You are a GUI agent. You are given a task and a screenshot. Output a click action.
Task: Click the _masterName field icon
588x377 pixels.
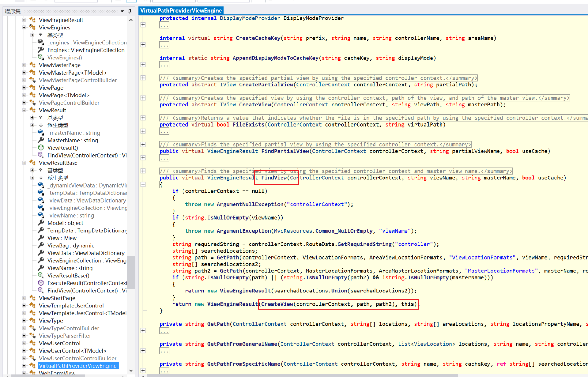[x=41, y=133]
